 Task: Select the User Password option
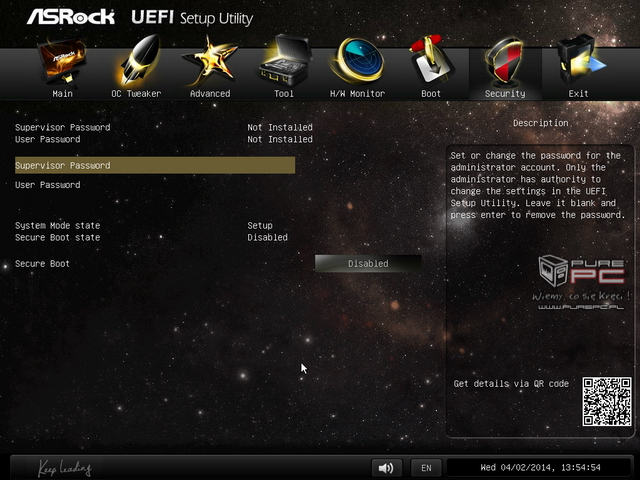[x=48, y=185]
